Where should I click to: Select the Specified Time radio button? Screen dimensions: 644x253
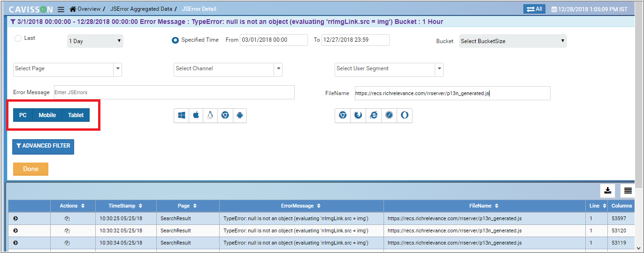[175, 40]
